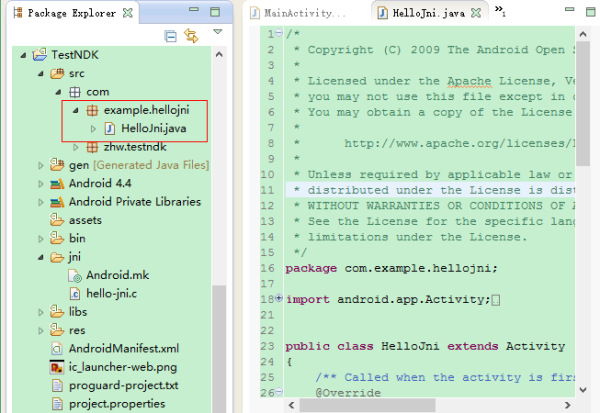Click the example.hellojni package icon

tap(92, 110)
